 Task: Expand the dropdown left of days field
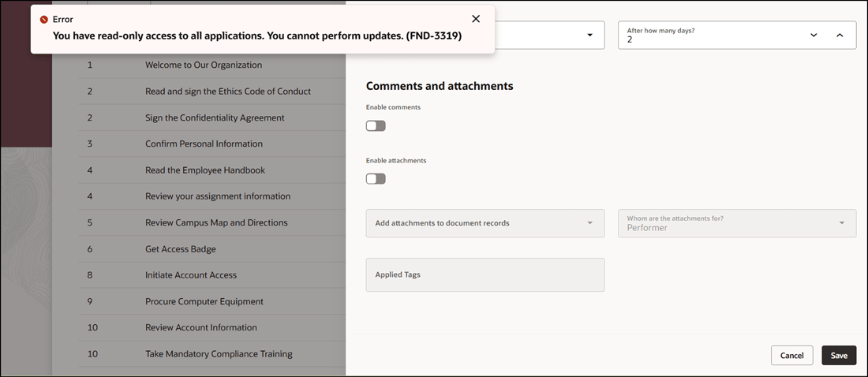pos(589,35)
